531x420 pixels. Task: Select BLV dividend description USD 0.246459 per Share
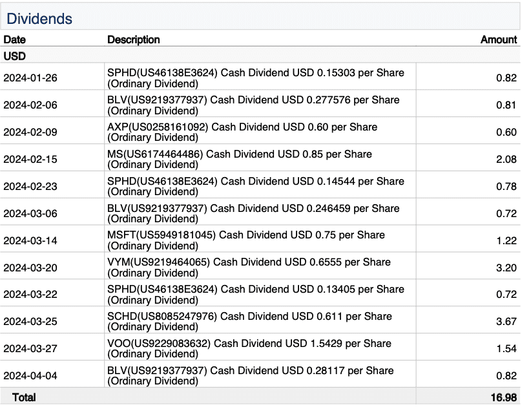tap(253, 213)
